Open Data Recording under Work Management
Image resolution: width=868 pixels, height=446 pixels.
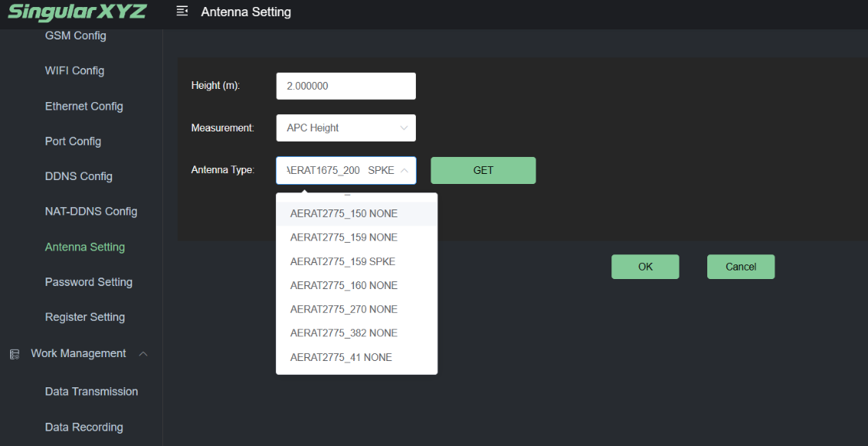[x=83, y=427]
